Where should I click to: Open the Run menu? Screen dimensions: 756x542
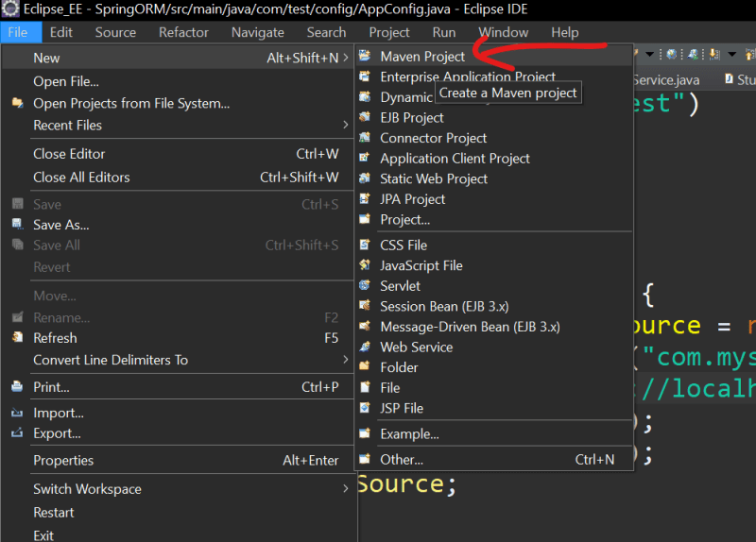[444, 32]
